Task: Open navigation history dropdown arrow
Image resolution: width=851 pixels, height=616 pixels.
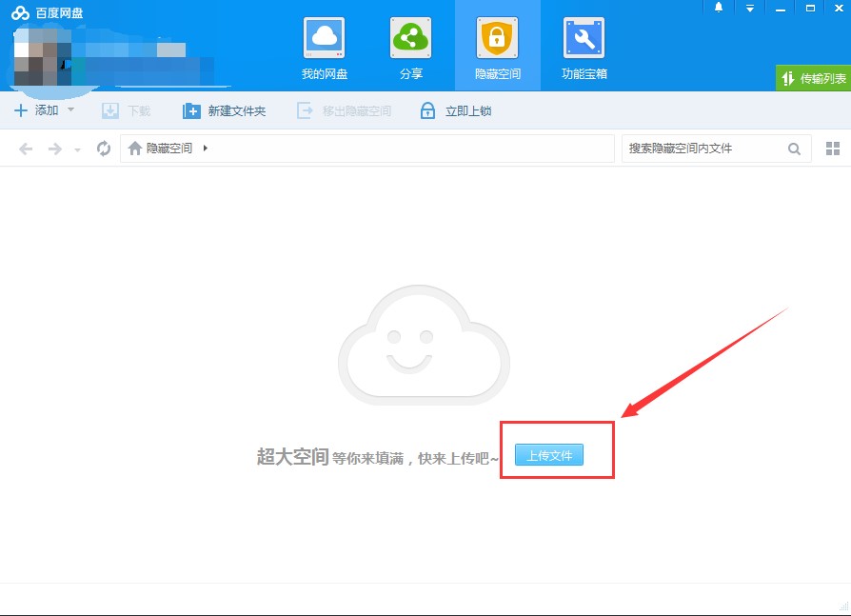Action: click(78, 149)
